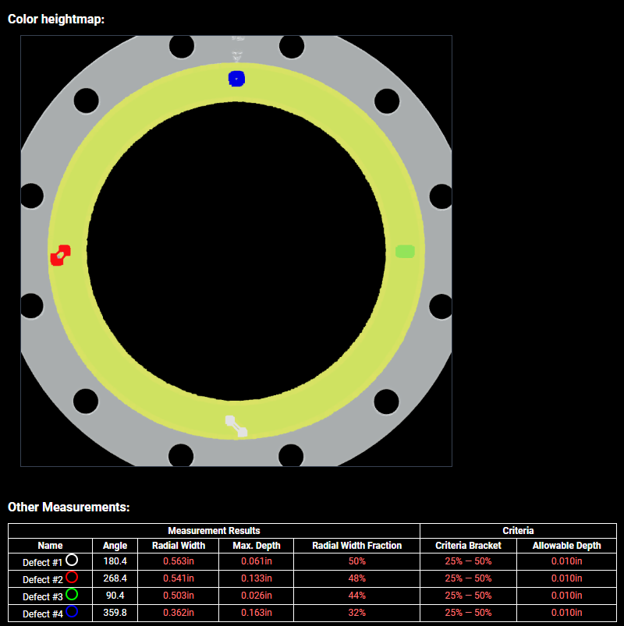Click the white defect marker on heightmap
This screenshot has height=626, width=624.
[x=236, y=426]
